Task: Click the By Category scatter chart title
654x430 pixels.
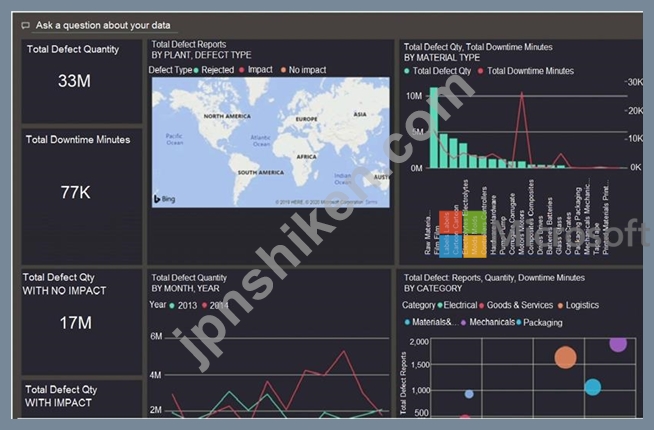Action: tap(494, 283)
